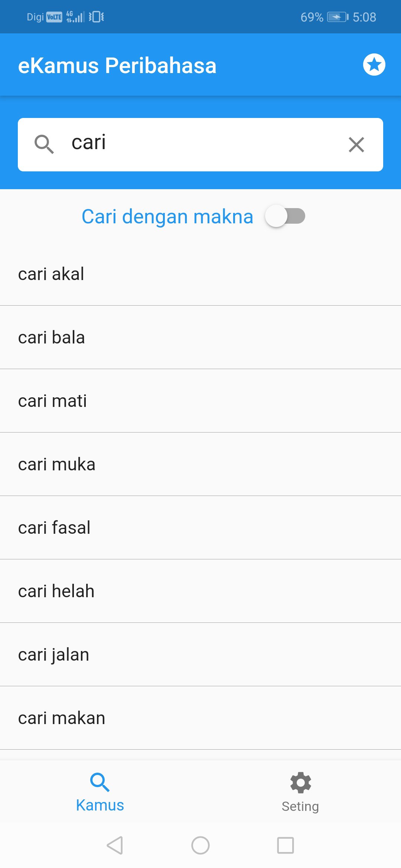Select the result cari muka
401x868 pixels.
pyautogui.click(x=200, y=464)
